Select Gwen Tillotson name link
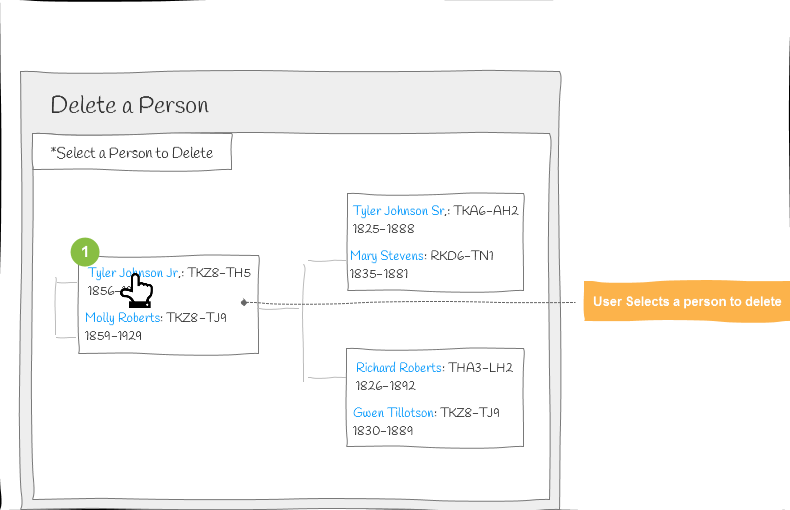Image resolution: width=790 pixels, height=510 pixels. point(393,413)
